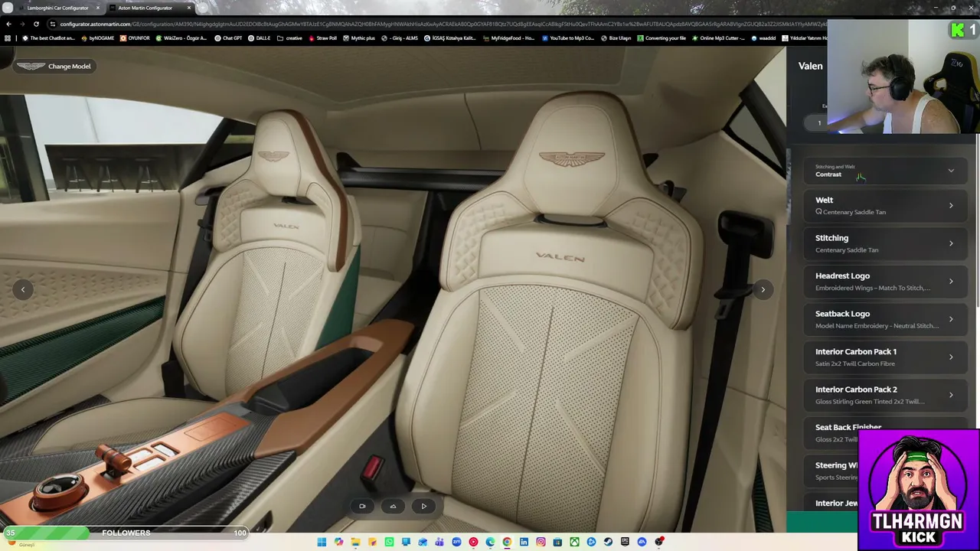
Task: Show the previous interior view with left arrow
Action: (23, 289)
